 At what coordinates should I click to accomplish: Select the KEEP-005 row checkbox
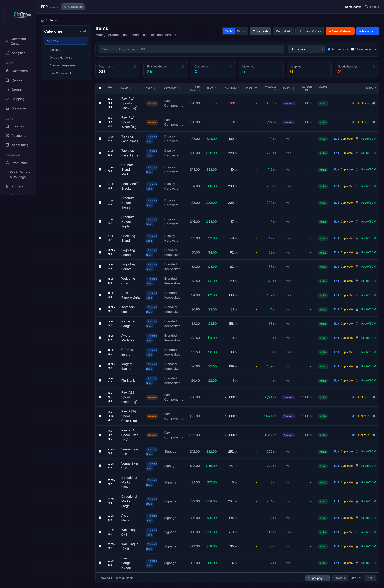(100, 309)
